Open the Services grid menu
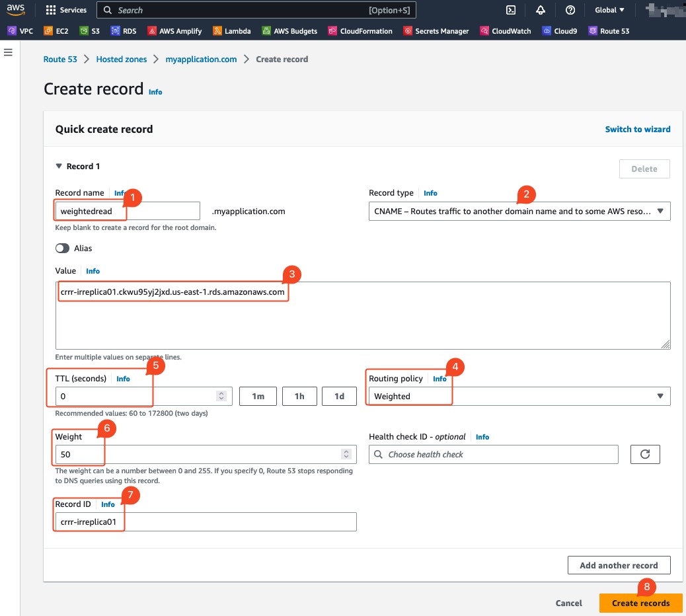This screenshot has height=616, width=686. coord(66,10)
